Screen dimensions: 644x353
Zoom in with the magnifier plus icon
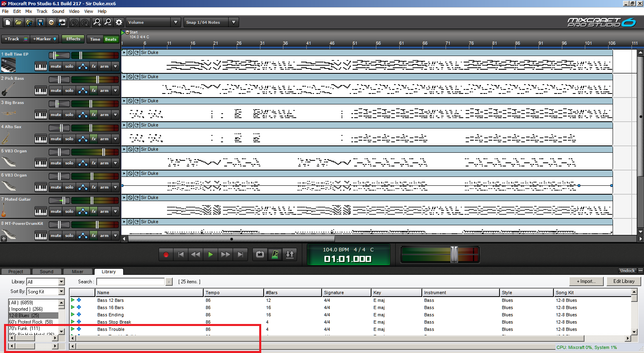tap(97, 22)
